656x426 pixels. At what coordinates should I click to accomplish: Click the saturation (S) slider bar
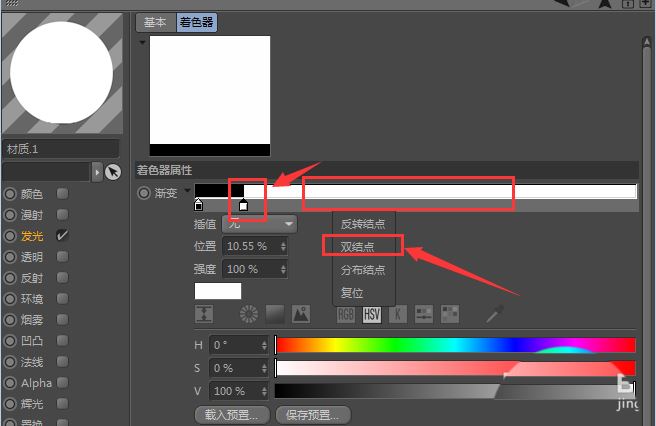tap(456, 368)
